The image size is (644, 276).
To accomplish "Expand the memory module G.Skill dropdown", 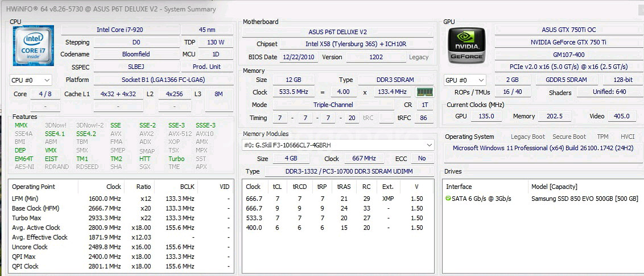I will click(338, 145).
